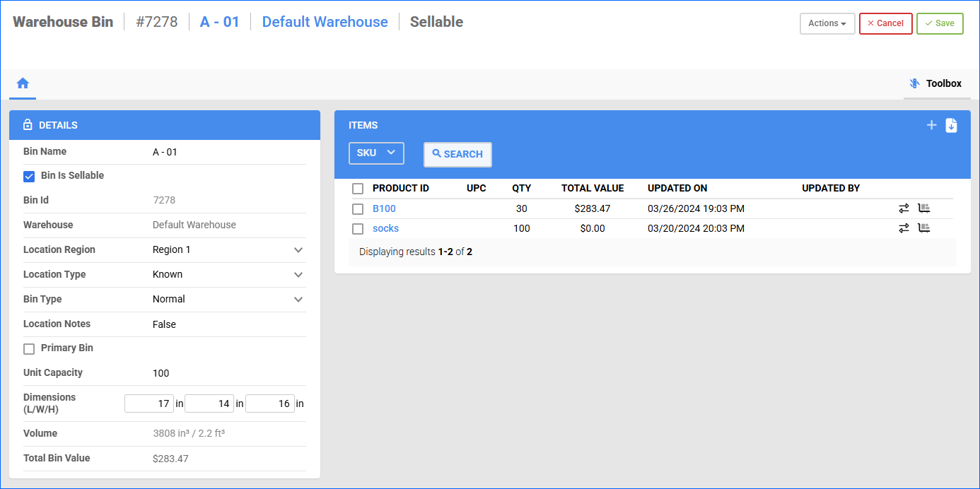Select the B100 row checkbox
This screenshot has height=489, width=980.
[358, 209]
